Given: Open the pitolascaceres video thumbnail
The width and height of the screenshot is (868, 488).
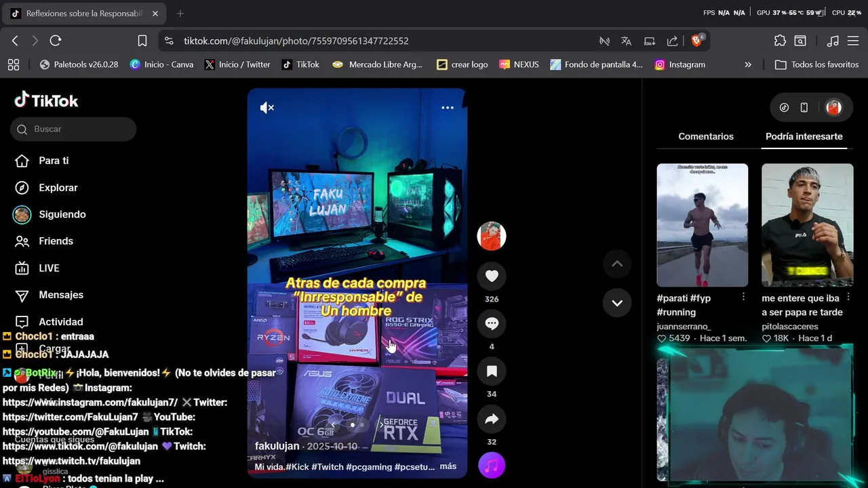Looking at the screenshot, I should pos(808,225).
